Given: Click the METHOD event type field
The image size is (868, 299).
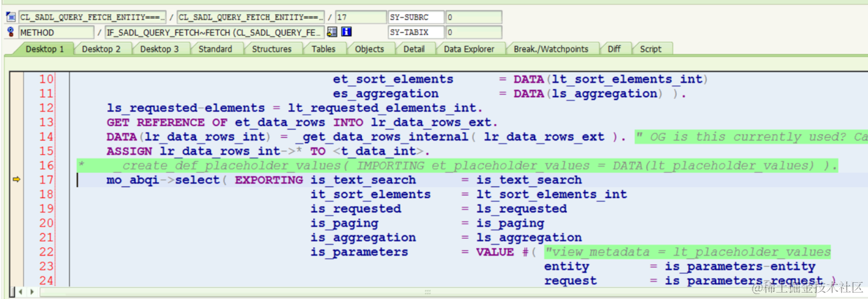Looking at the screenshot, I should pyautogui.click(x=56, y=32).
